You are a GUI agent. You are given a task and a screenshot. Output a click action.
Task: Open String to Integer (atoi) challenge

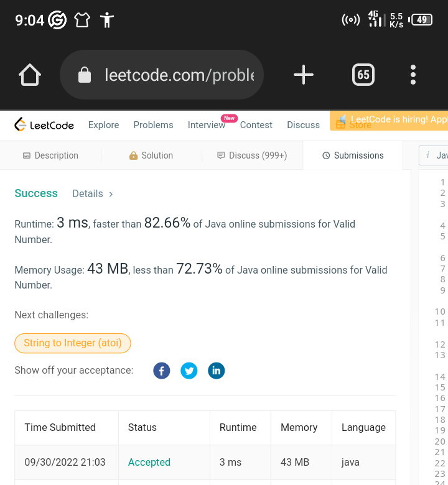[x=73, y=343]
